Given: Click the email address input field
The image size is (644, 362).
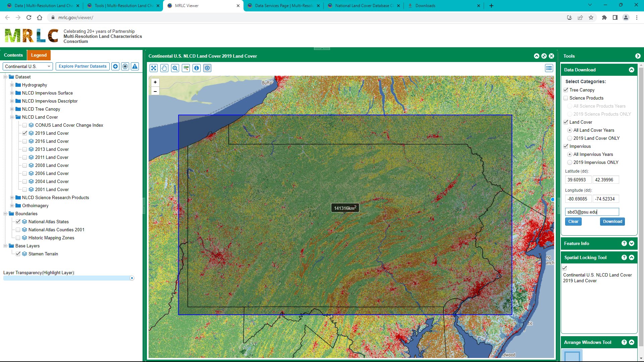Looking at the screenshot, I should point(592,212).
